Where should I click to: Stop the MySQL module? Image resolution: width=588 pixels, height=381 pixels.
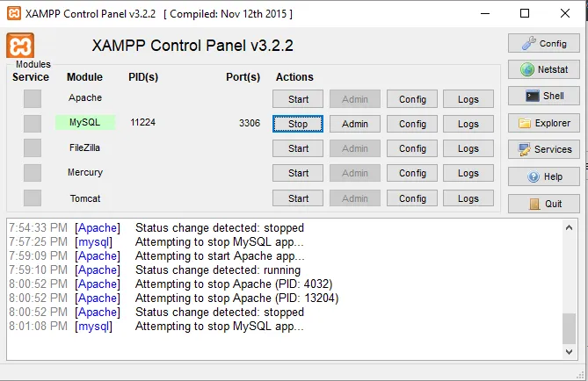tap(298, 124)
